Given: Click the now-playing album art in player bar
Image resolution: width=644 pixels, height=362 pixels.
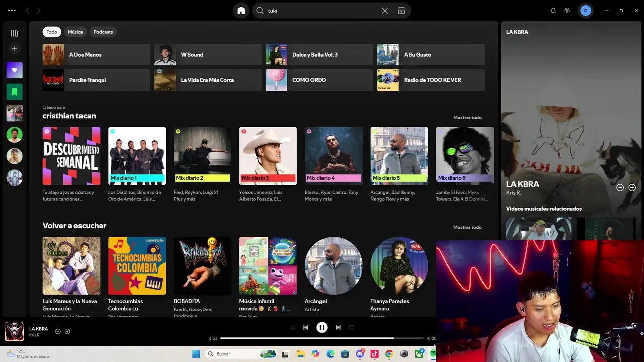Looking at the screenshot, I should [x=14, y=331].
